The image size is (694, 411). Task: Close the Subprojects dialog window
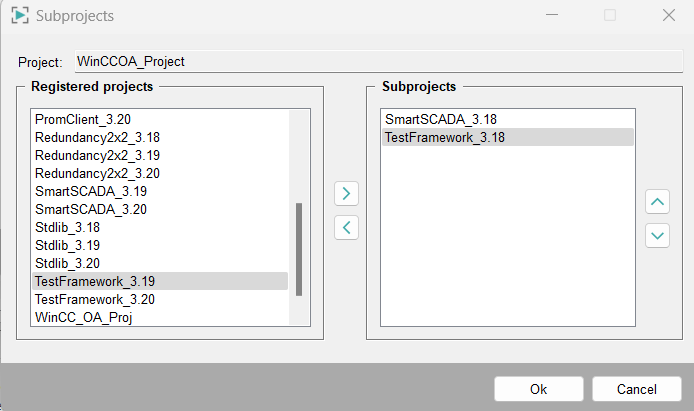coord(668,16)
